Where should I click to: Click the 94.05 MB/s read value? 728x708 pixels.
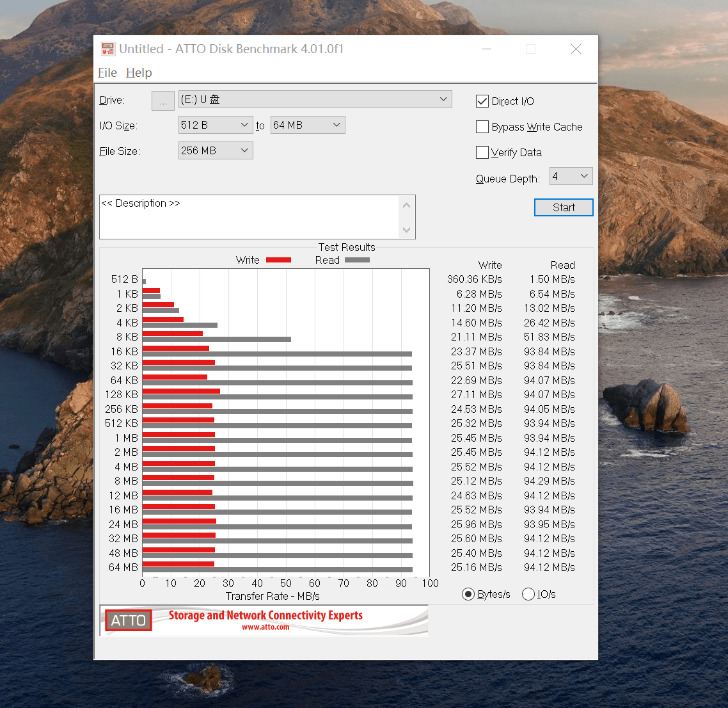click(550, 409)
